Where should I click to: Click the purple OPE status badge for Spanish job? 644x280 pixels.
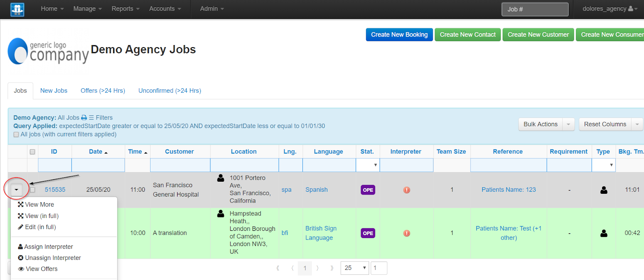point(368,190)
